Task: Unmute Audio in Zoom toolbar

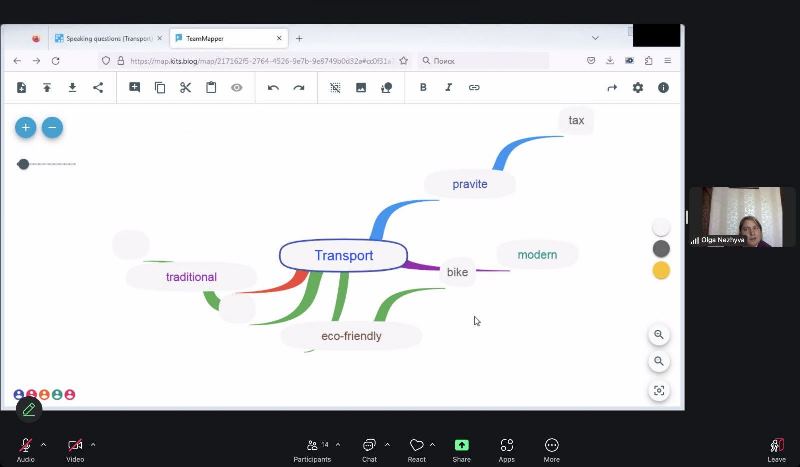Action: click(x=26, y=450)
